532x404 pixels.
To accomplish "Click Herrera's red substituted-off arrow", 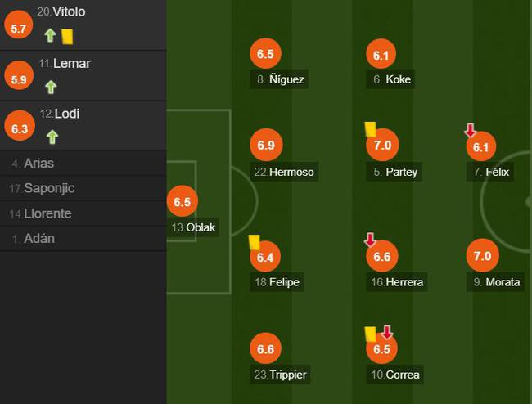I will pyautogui.click(x=370, y=240).
